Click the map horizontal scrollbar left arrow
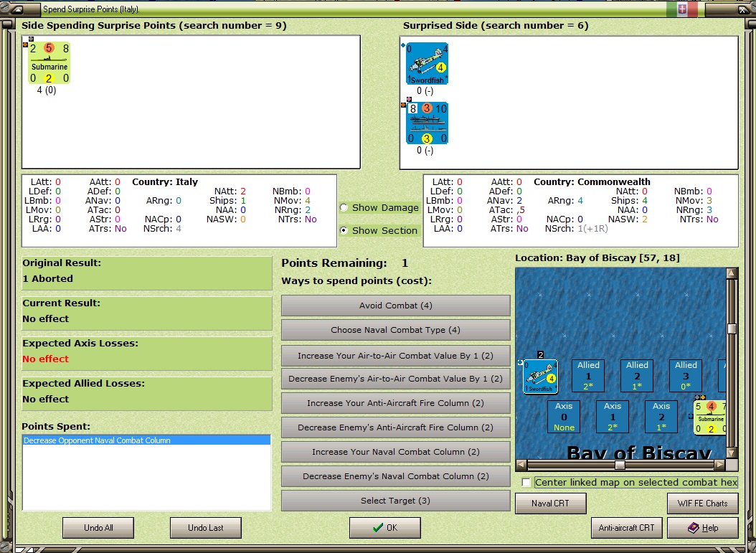756x553 pixels. [x=521, y=465]
